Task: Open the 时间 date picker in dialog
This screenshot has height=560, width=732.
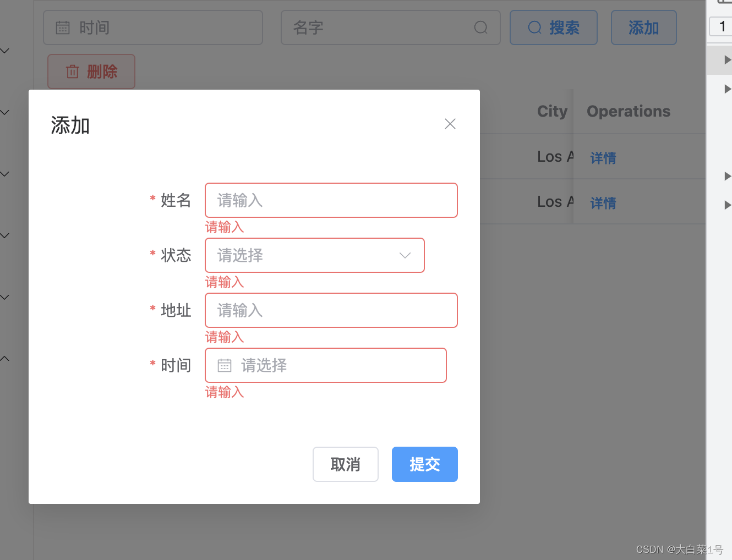Action: (x=326, y=365)
